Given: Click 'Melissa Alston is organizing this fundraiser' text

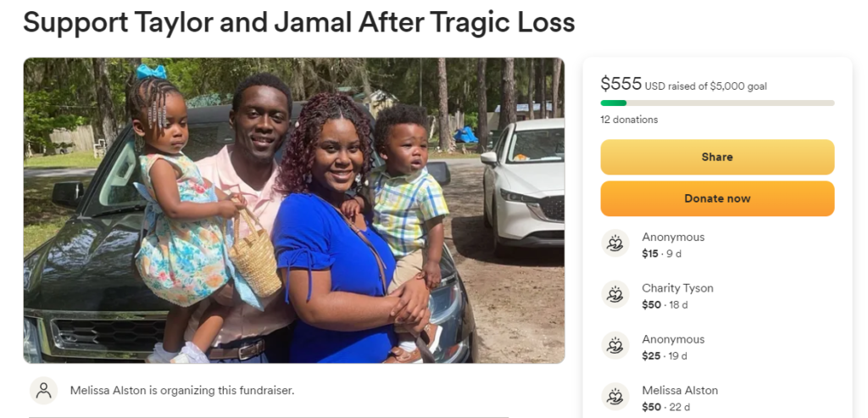Looking at the screenshot, I should coord(182,390).
